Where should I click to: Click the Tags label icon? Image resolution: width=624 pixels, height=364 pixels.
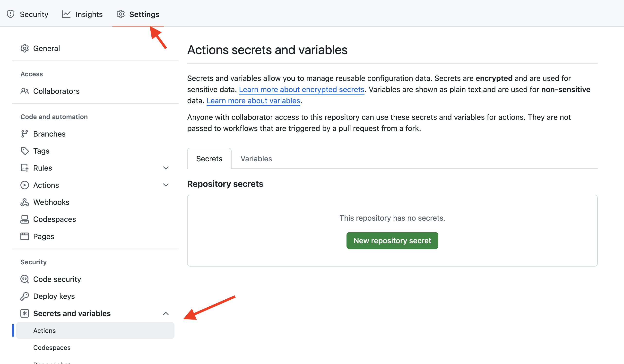pos(25,151)
